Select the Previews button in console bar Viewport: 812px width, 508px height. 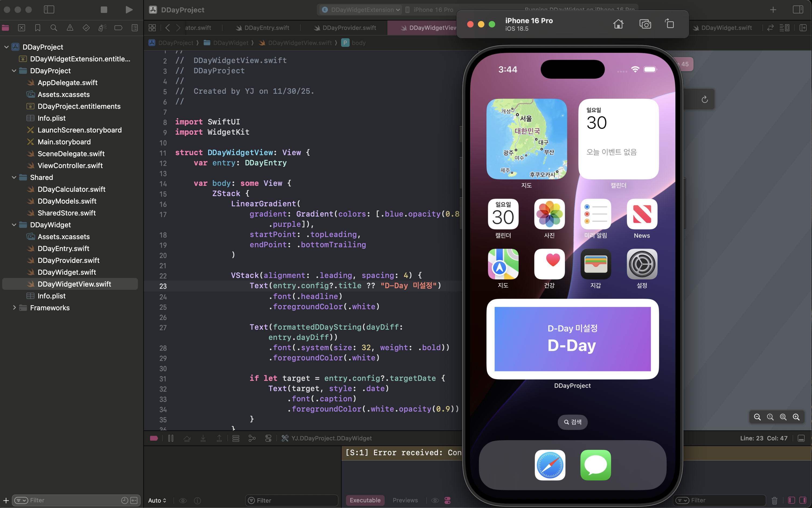pos(405,500)
